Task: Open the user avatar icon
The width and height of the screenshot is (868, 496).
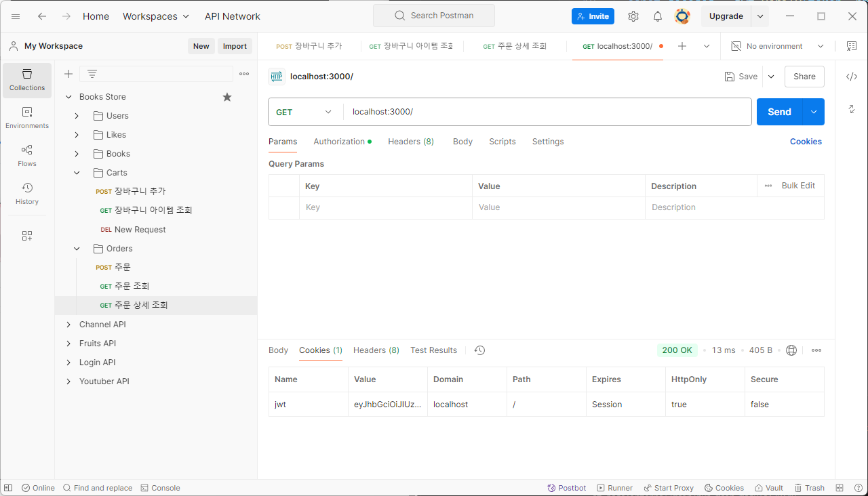Action: [x=682, y=16]
